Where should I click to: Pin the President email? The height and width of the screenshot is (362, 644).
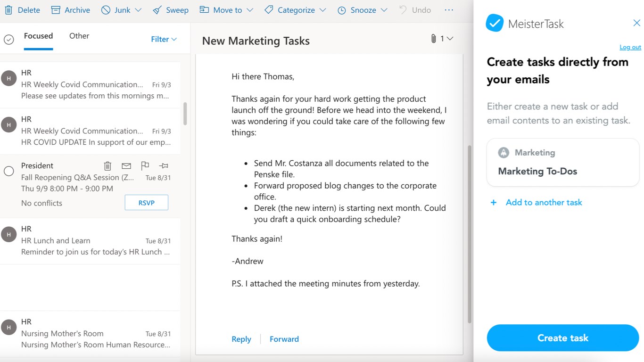click(x=164, y=165)
